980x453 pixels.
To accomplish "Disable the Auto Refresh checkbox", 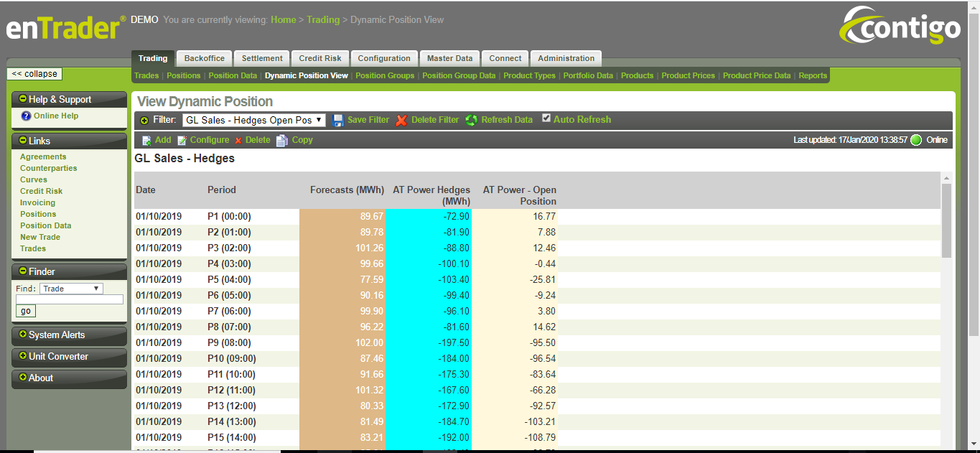I will (x=546, y=118).
